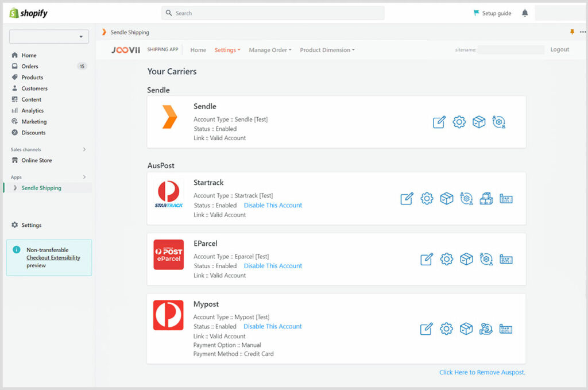Click 'Payment Method :: Credit Card' text
The width and height of the screenshot is (588, 390).
pyautogui.click(x=233, y=354)
